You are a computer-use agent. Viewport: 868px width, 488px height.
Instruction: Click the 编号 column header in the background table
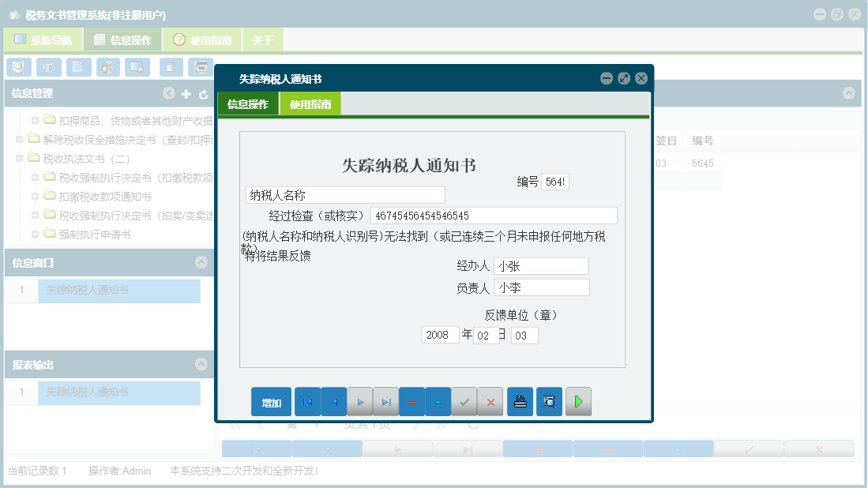pyautogui.click(x=702, y=141)
